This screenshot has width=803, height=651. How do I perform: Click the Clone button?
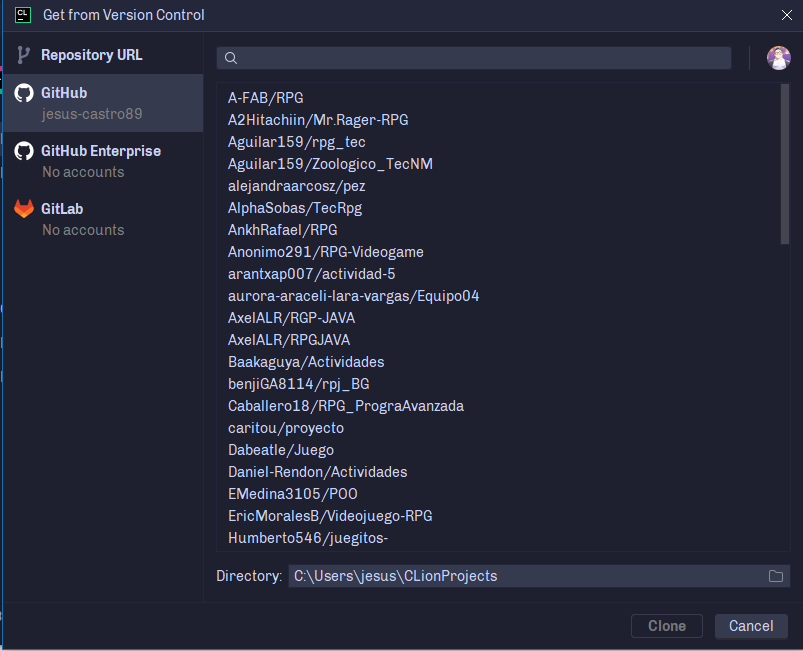tap(667, 626)
